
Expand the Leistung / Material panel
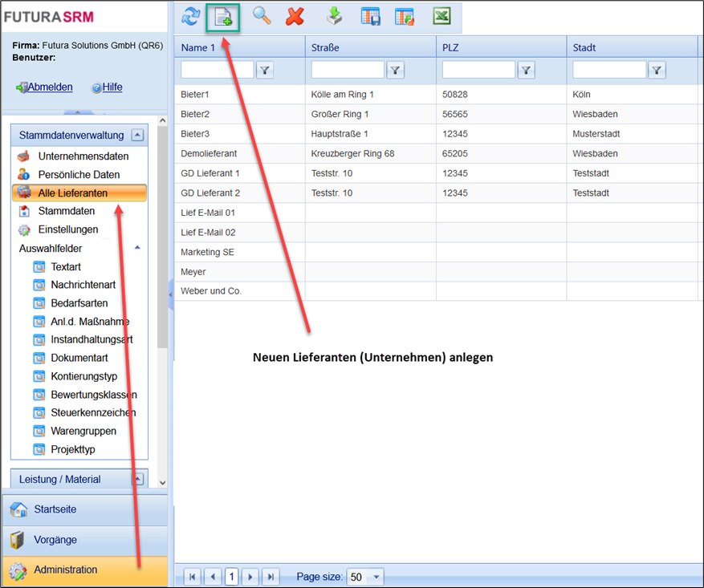tap(137, 479)
